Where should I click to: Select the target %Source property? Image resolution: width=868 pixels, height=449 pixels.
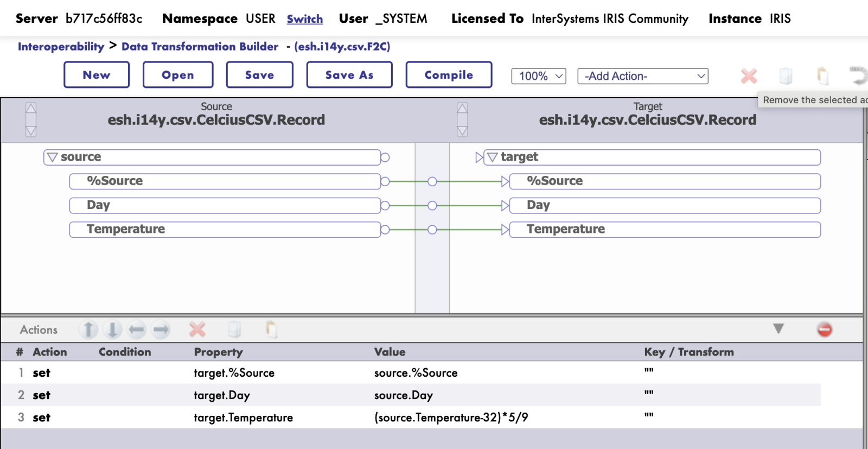tap(665, 181)
